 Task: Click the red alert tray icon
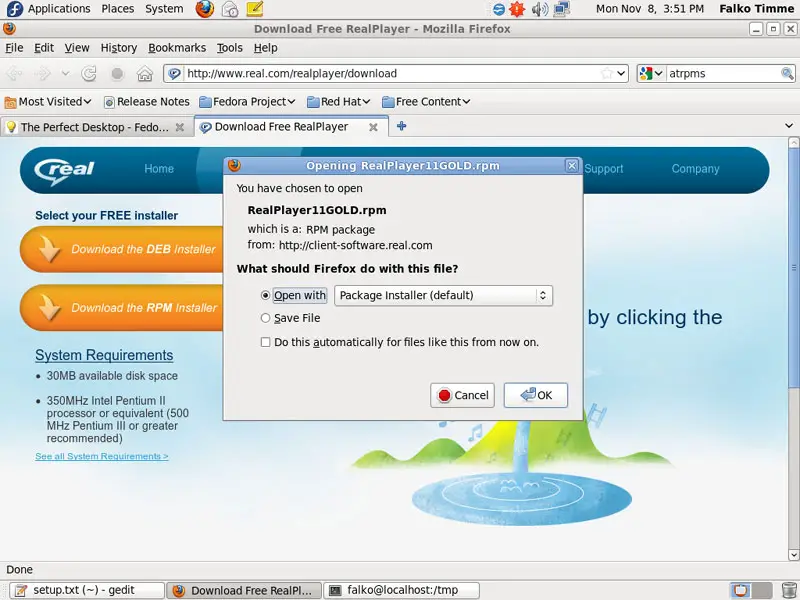517,9
